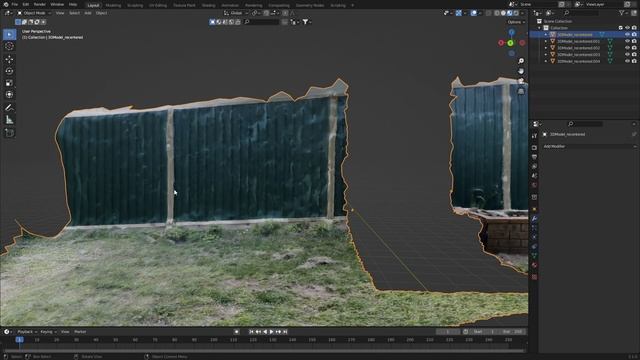Jump to the timeline end frame
The height and width of the screenshot is (360, 640).
point(285,332)
